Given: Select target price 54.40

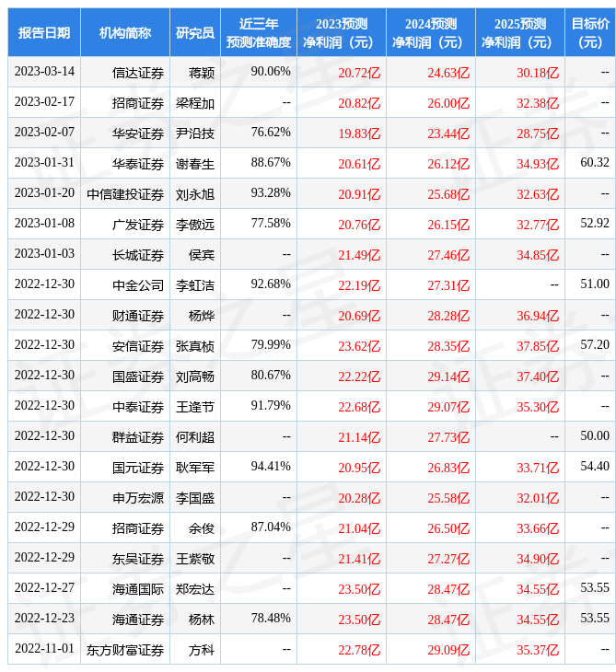Looking at the screenshot, I should point(595,467).
